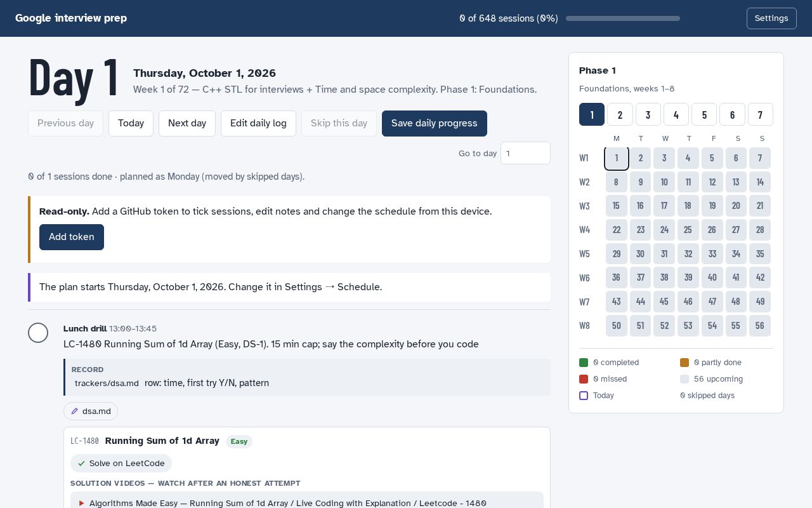Click the orange partly done legend swatch
Screen dimensions: 812x508
click(684, 363)
